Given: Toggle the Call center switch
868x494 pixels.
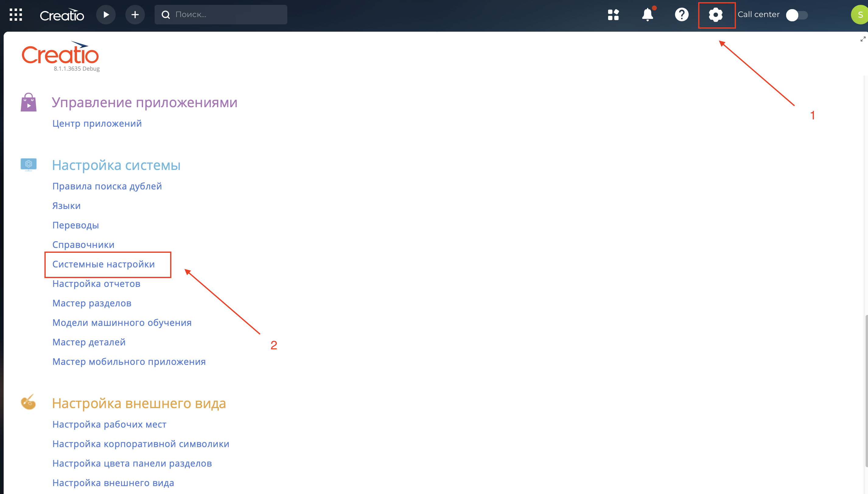Looking at the screenshot, I should (x=797, y=15).
